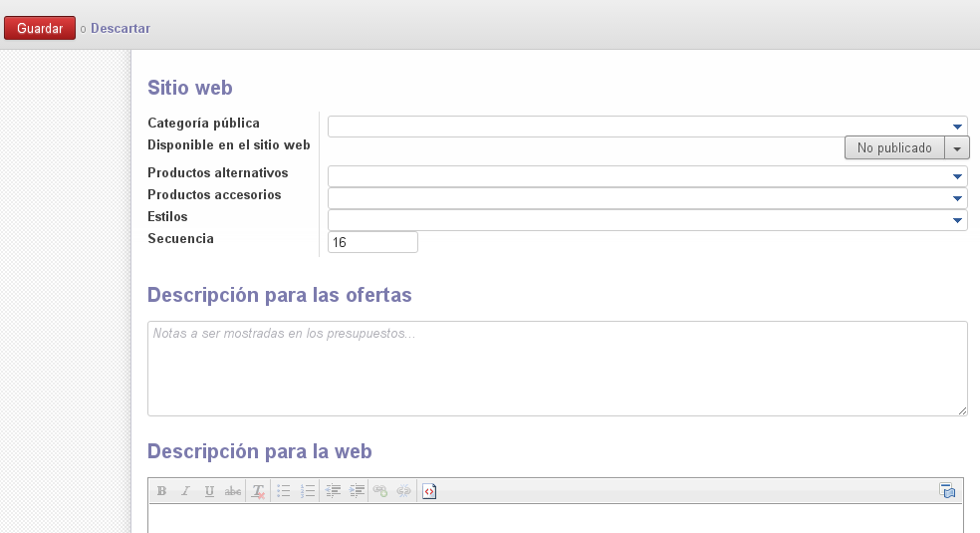Open the Productos alternativos dropdown
This screenshot has width=980, height=533.
tap(957, 176)
